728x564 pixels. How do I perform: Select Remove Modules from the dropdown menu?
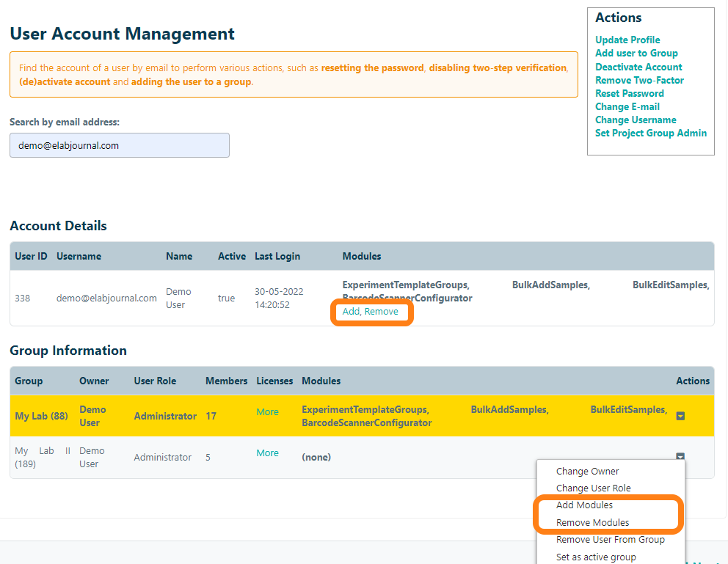tap(592, 523)
